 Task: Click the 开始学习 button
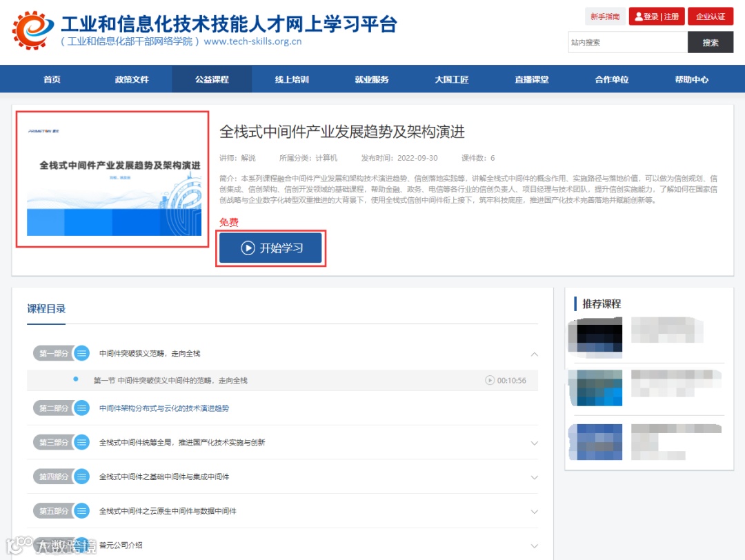point(271,248)
